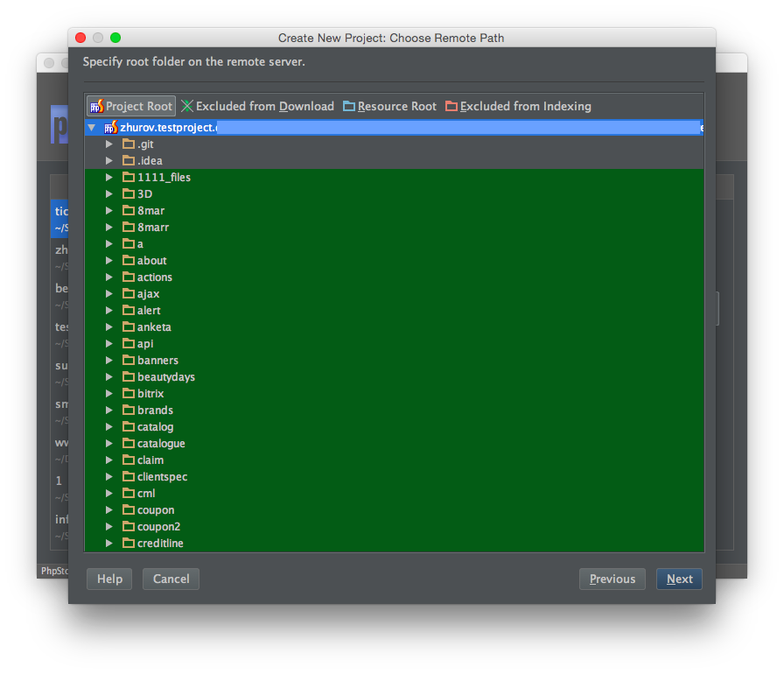This screenshot has width=784, height=674.
Task: Open Help for remote path
Action: click(109, 579)
